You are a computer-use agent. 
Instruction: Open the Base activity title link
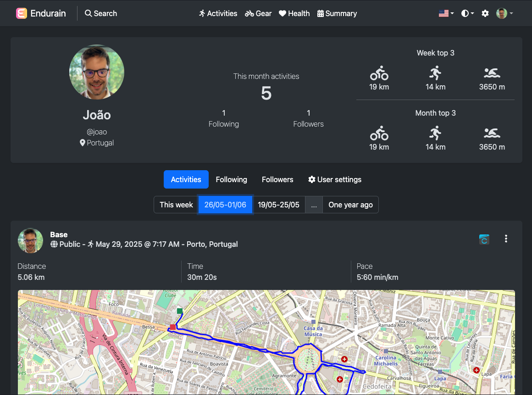[59, 234]
